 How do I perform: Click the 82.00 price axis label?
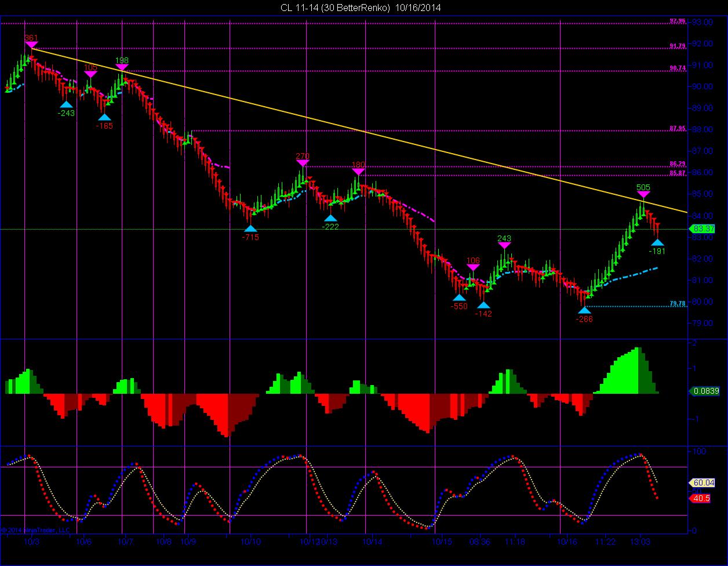(702, 259)
